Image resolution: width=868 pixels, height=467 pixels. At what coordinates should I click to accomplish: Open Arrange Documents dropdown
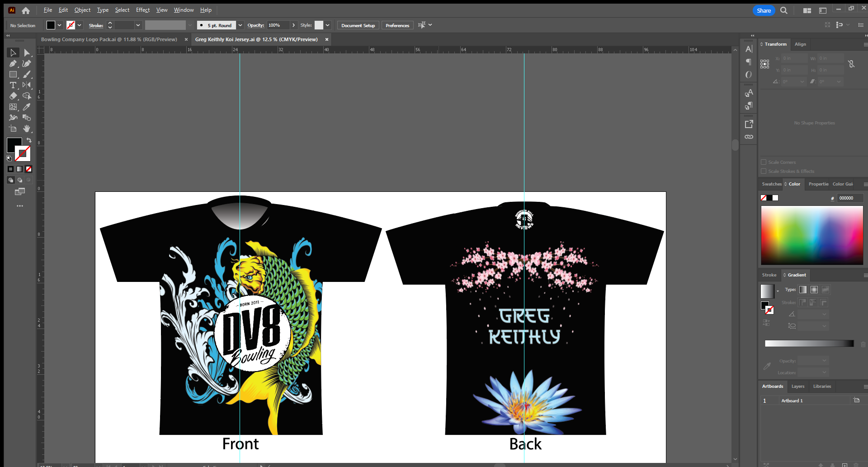(x=807, y=10)
